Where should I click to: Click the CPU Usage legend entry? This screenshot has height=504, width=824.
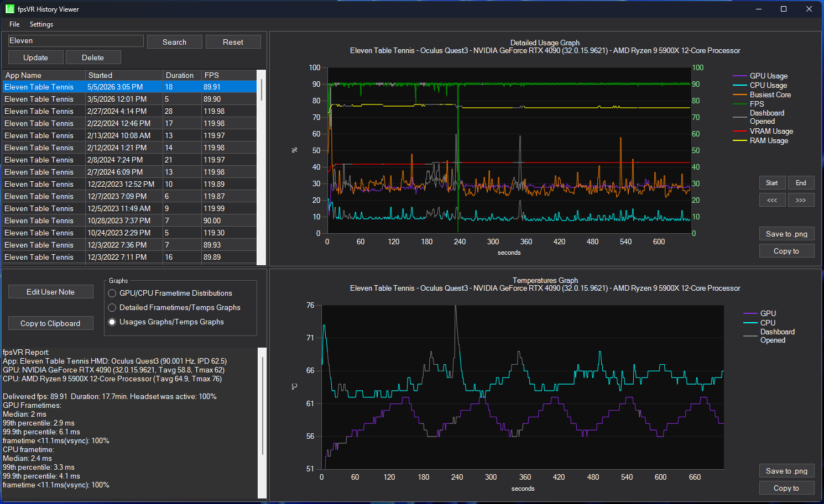[x=760, y=85]
